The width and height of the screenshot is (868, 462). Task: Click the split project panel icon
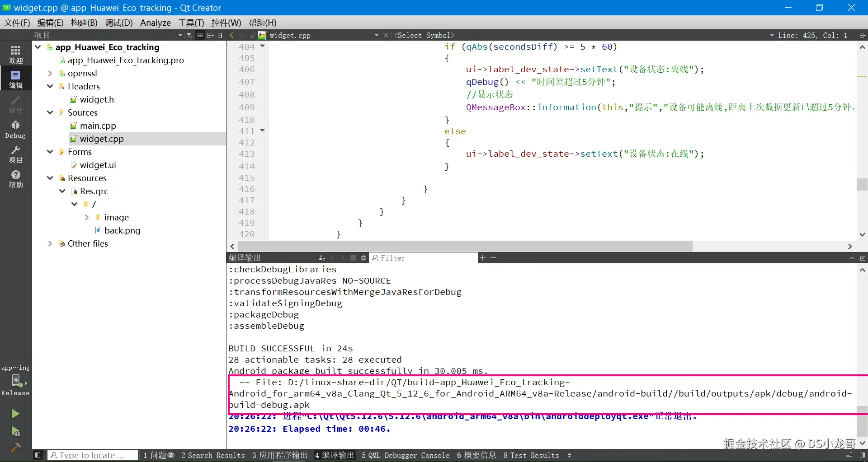[x=210, y=35]
